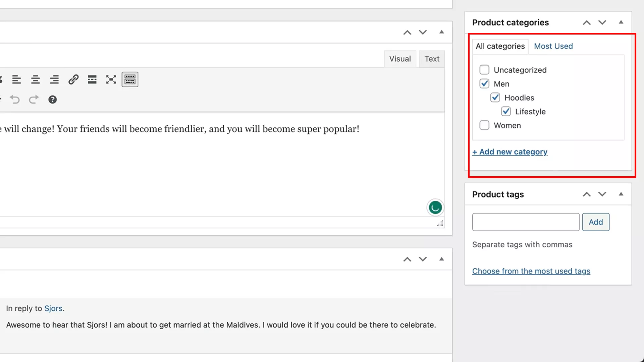Choose from the most used tags

tap(531, 271)
